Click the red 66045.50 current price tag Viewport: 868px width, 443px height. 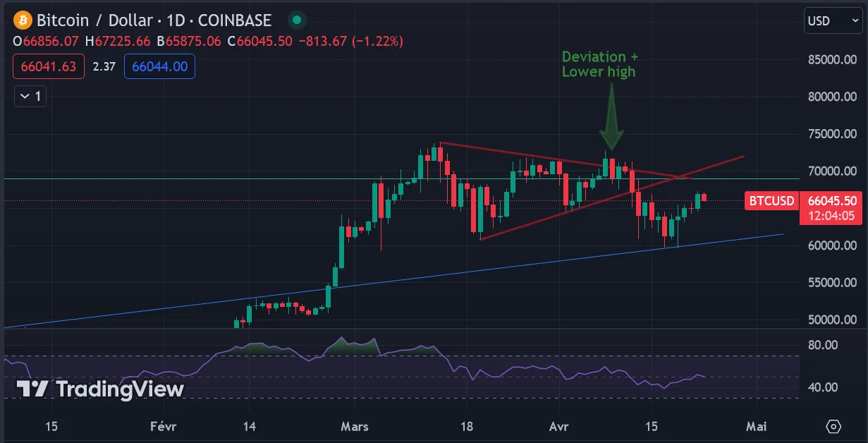[833, 201]
